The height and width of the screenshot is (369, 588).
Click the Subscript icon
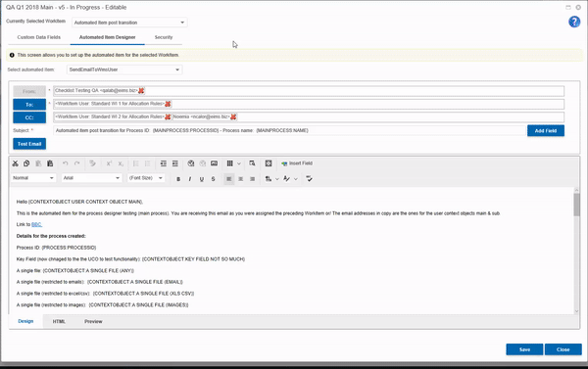point(121,163)
